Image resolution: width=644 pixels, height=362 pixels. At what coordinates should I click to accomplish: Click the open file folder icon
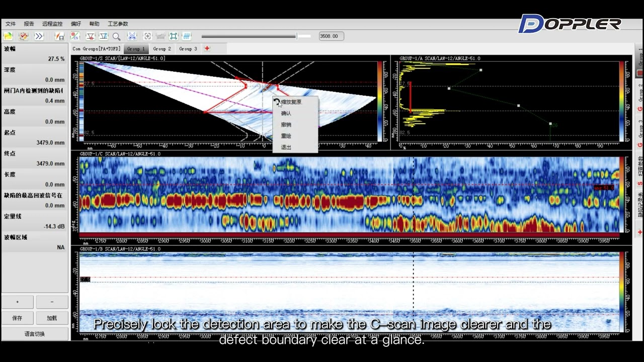pyautogui.click(x=8, y=36)
